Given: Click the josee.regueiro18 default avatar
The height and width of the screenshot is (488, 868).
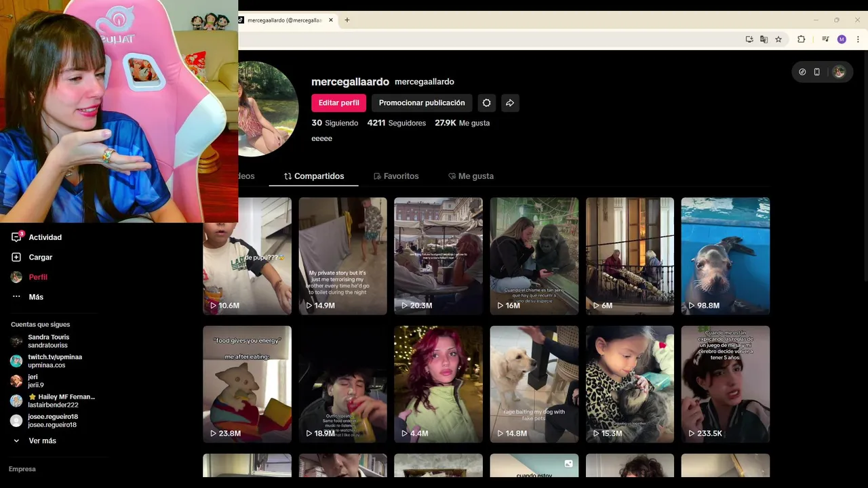Looking at the screenshot, I should pos(16,421).
